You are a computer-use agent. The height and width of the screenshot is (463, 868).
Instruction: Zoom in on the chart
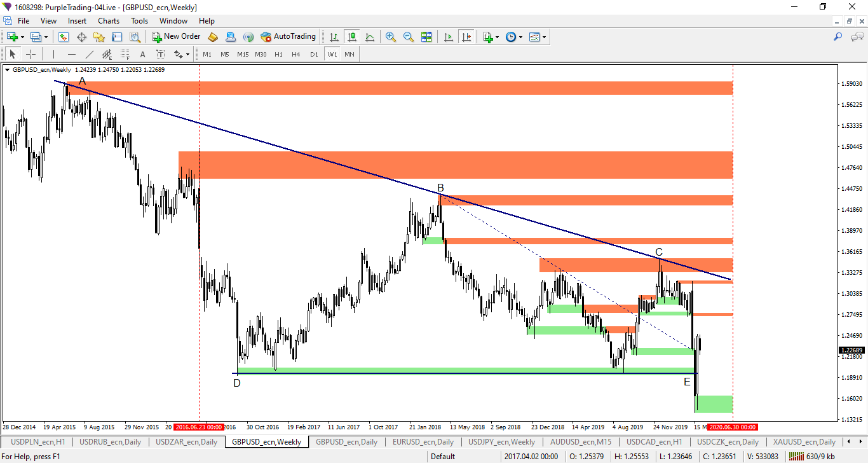coord(391,37)
